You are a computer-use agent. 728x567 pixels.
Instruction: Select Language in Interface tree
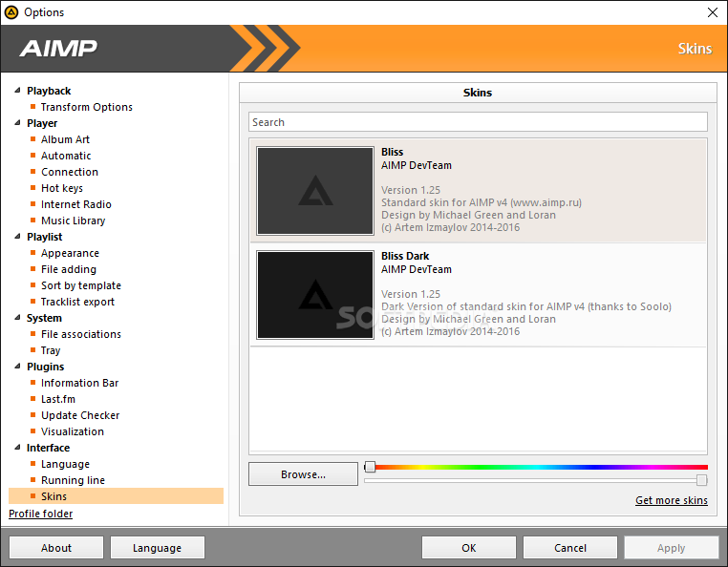(65, 465)
